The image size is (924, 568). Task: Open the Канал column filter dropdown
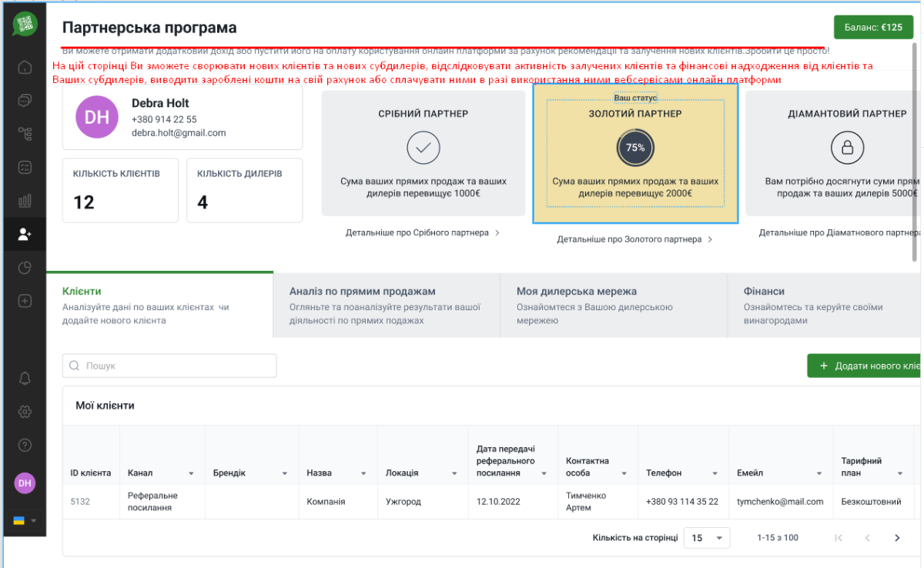(191, 473)
